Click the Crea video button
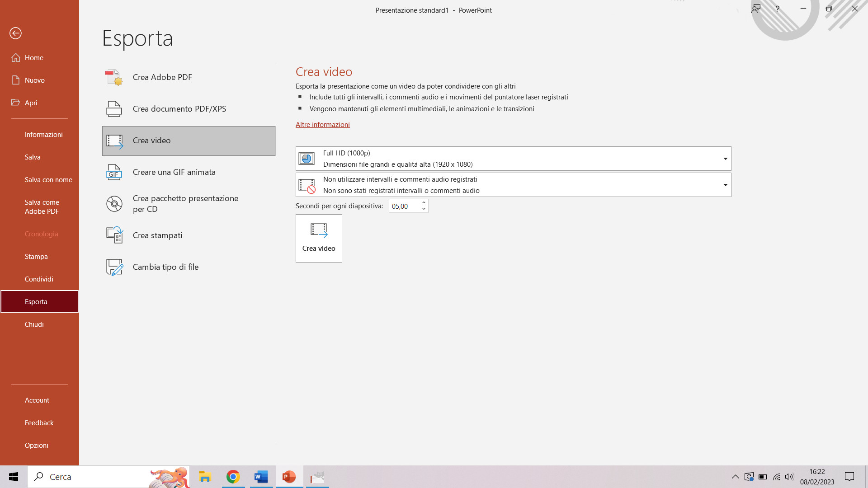 point(319,238)
